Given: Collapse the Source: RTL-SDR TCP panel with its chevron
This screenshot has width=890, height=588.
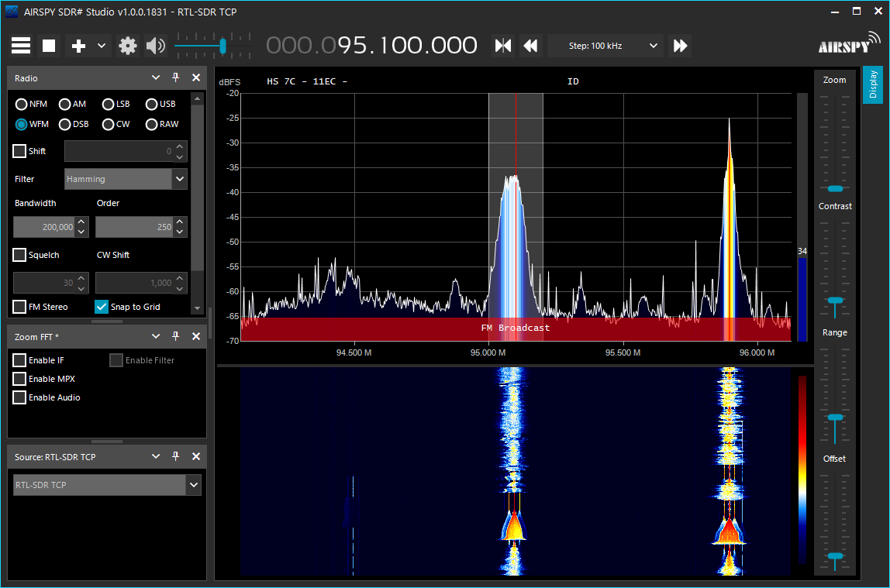Looking at the screenshot, I should 156,456.
